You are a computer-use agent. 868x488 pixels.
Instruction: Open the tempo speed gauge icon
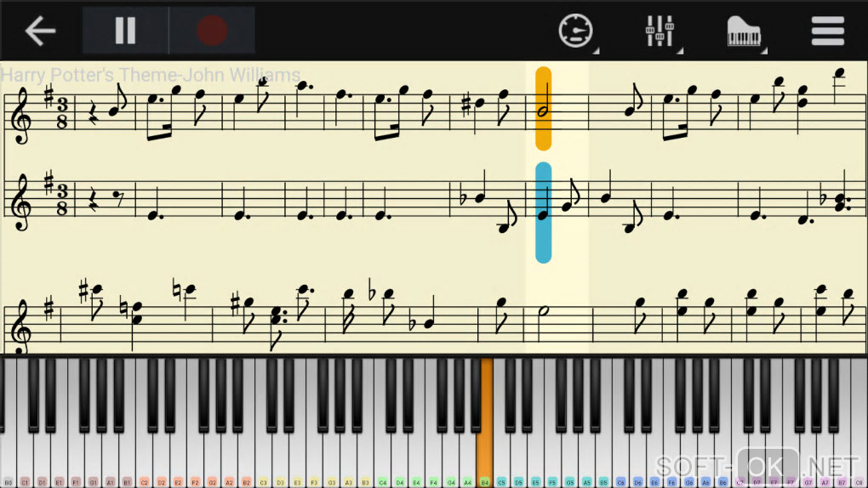coord(575,31)
